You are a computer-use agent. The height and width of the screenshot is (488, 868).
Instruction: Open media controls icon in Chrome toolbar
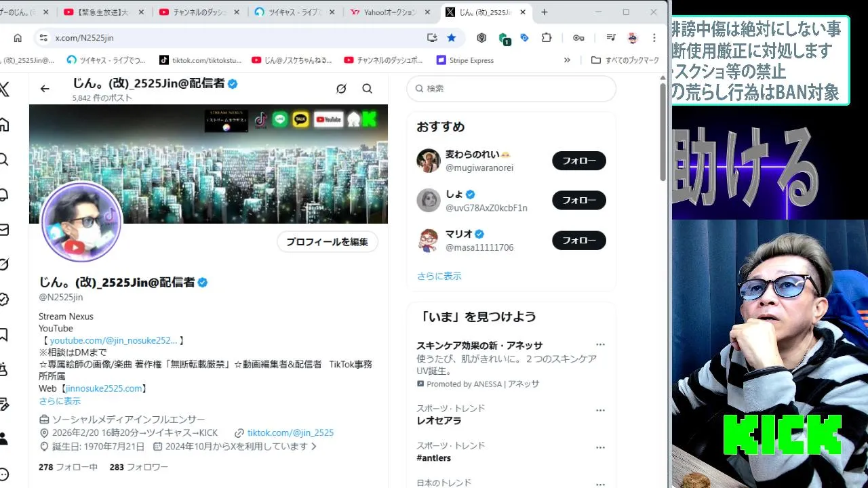611,38
